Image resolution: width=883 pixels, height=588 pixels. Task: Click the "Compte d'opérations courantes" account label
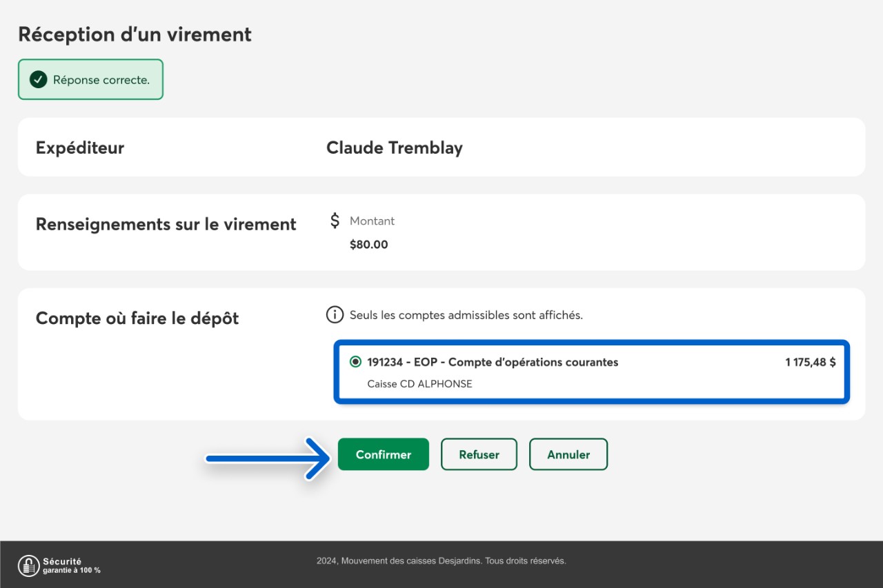(x=533, y=362)
